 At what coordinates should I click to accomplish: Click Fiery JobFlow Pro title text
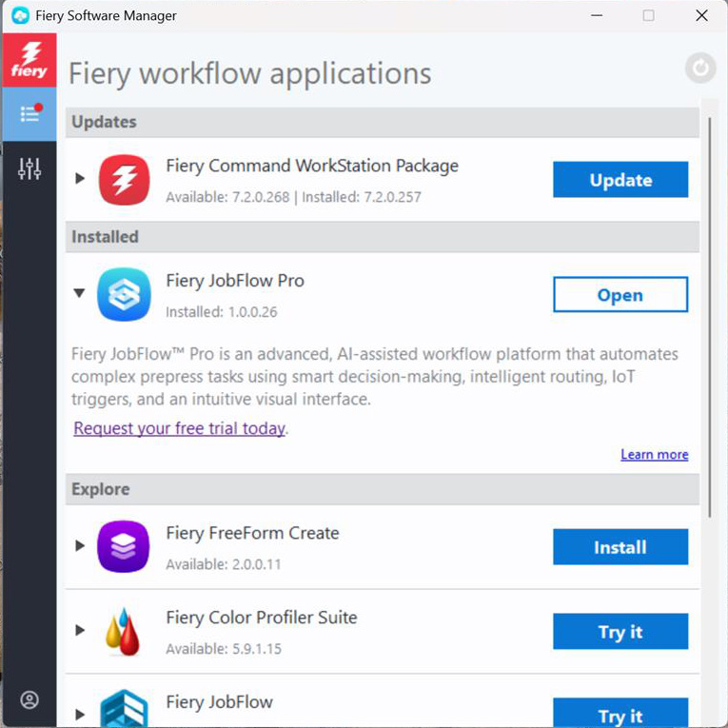tap(235, 281)
